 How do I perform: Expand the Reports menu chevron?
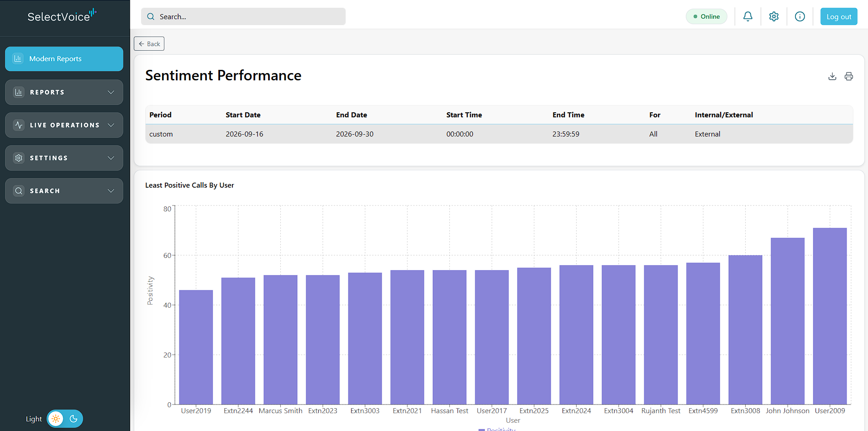click(111, 92)
